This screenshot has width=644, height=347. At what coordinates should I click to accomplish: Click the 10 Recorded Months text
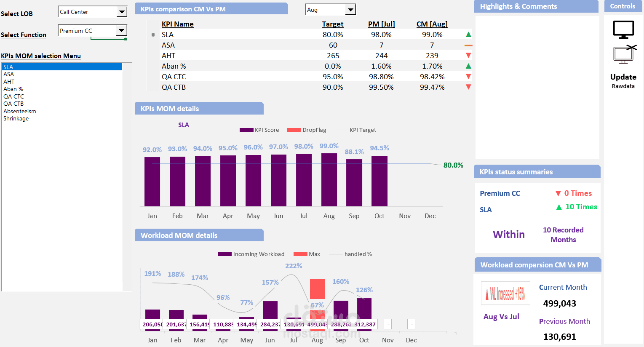563,235
